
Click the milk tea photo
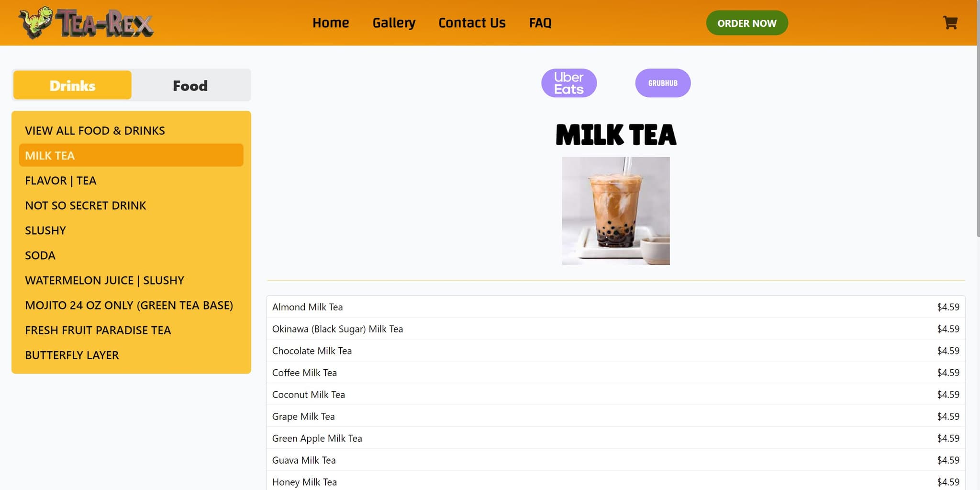point(616,211)
